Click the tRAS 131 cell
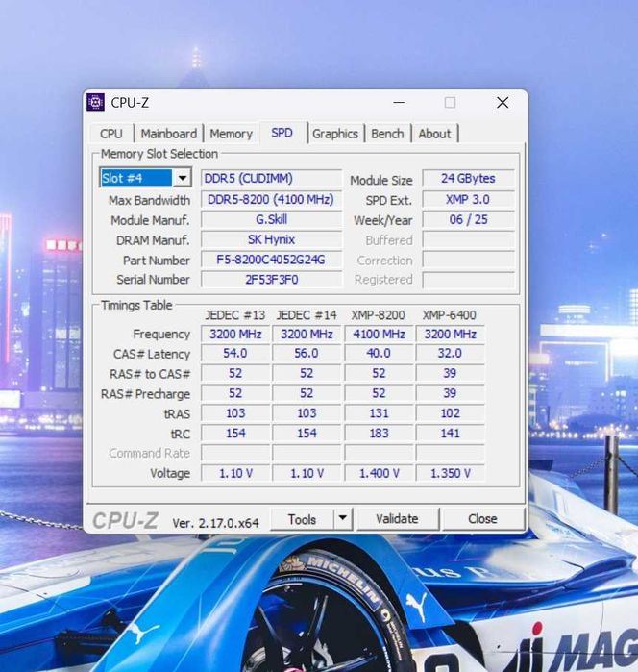 click(379, 413)
